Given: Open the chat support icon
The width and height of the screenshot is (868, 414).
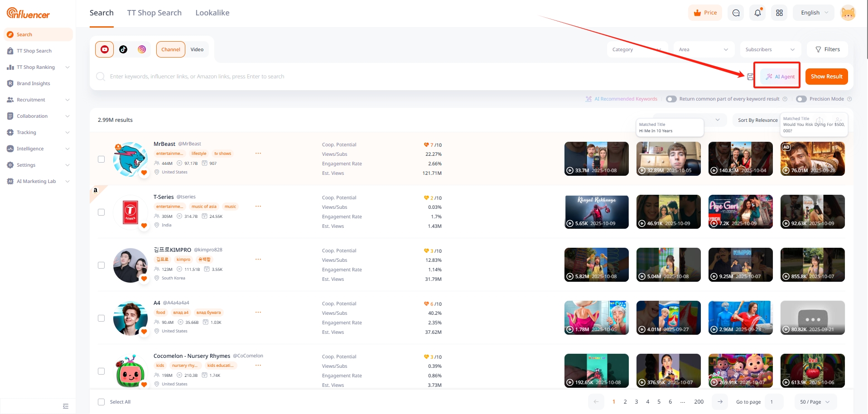Looking at the screenshot, I should (736, 13).
